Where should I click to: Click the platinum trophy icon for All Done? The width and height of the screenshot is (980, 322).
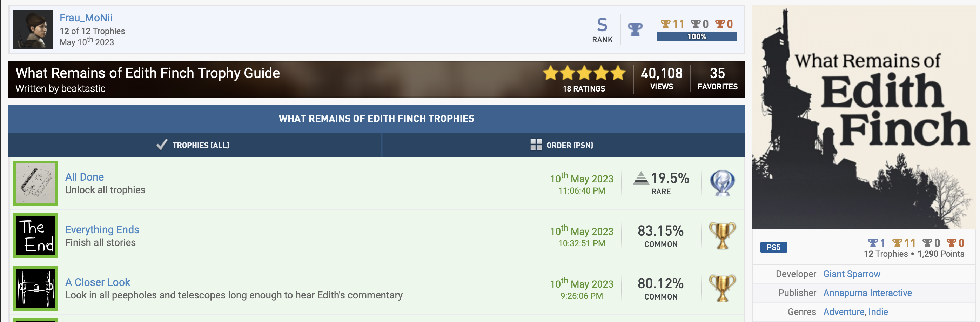(722, 183)
